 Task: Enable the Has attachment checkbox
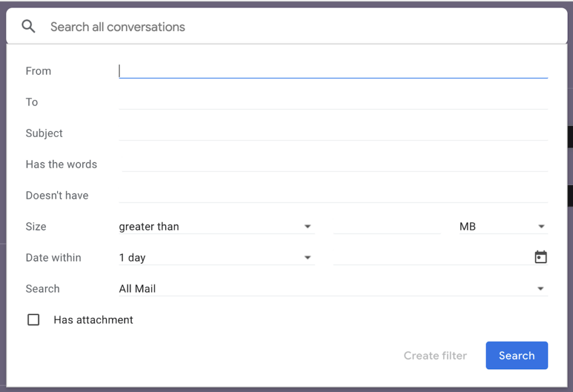33,319
